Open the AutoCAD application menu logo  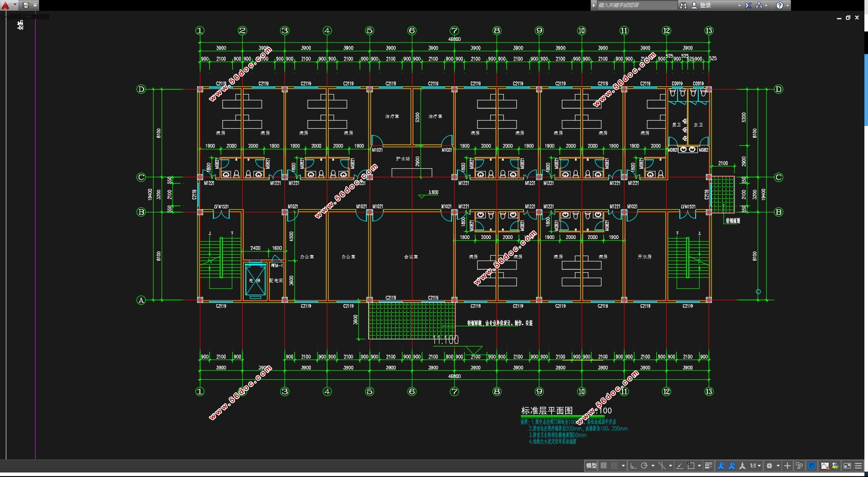pos(5,5)
